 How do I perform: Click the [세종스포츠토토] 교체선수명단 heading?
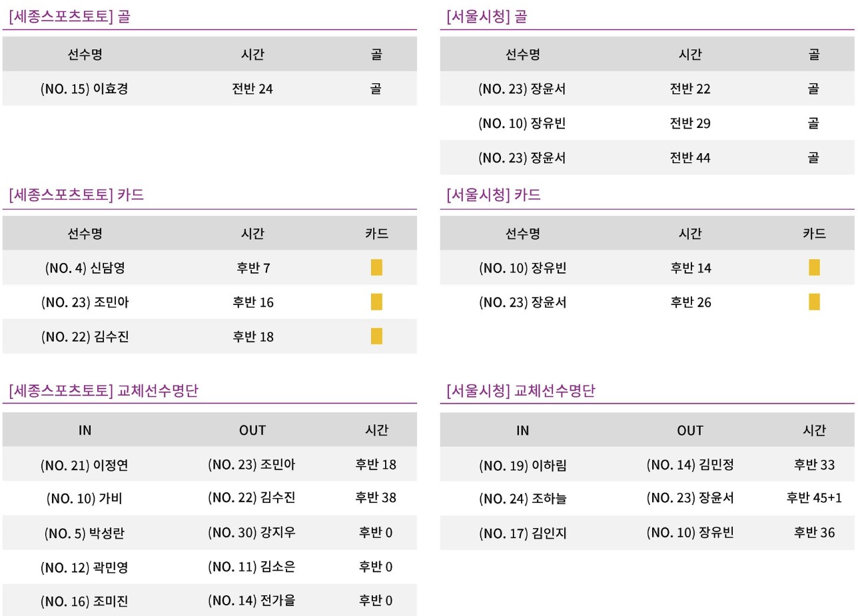click(x=103, y=390)
